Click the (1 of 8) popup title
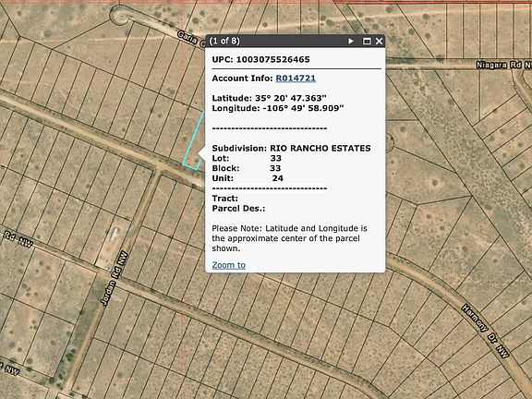This screenshot has width=532, height=399. [224, 41]
